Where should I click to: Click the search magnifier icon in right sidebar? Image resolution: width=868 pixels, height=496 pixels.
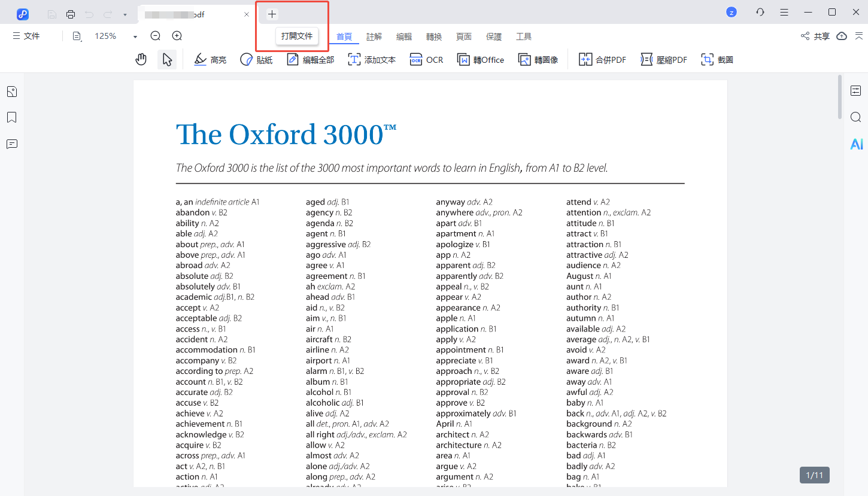coord(856,117)
